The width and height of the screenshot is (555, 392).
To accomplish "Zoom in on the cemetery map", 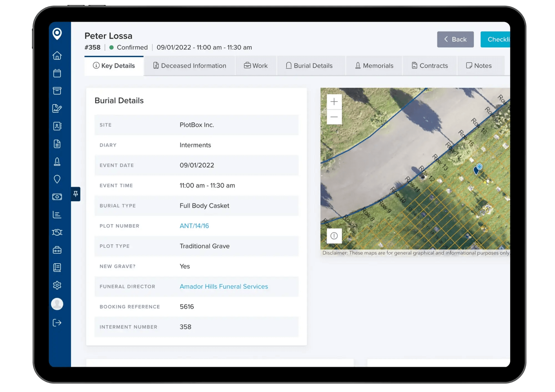I will click(334, 102).
